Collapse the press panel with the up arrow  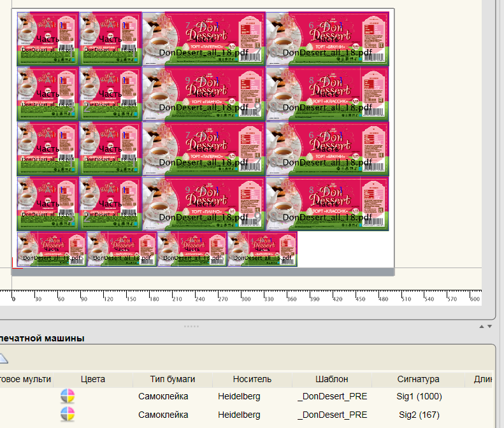pyautogui.click(x=482, y=327)
